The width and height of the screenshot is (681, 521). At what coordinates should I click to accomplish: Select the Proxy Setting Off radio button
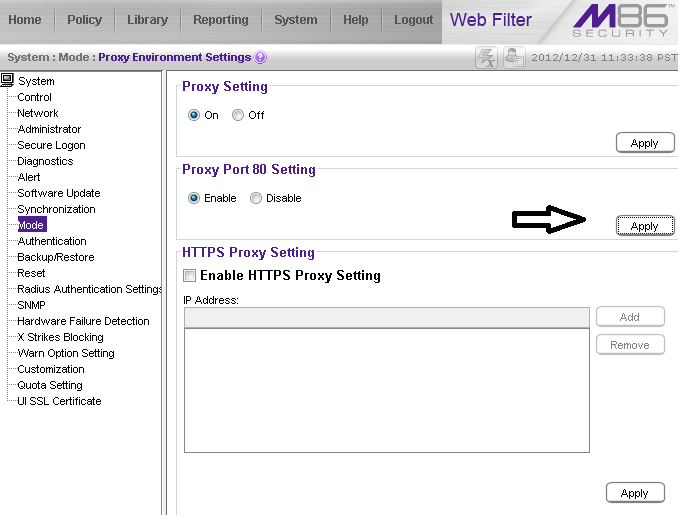tap(238, 115)
